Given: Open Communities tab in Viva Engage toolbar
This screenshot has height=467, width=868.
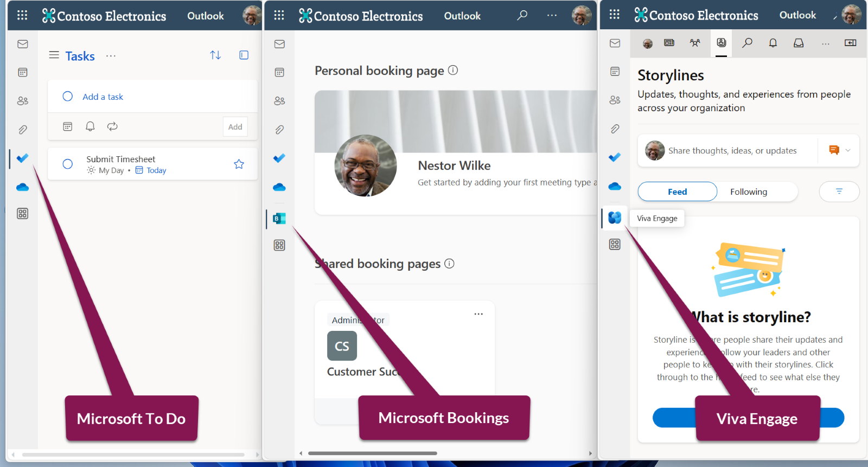Looking at the screenshot, I should [x=695, y=42].
